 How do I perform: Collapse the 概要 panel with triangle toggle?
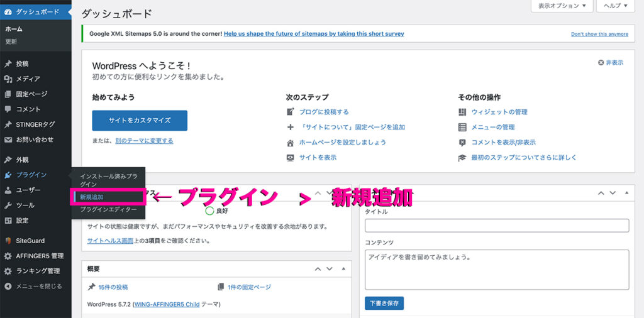click(343, 269)
